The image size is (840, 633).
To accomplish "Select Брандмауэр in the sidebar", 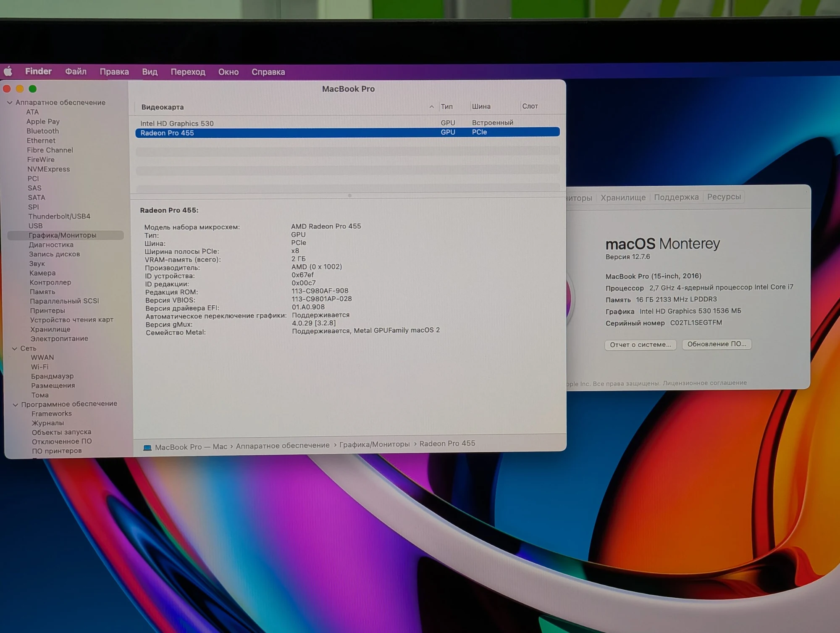I will [x=52, y=376].
